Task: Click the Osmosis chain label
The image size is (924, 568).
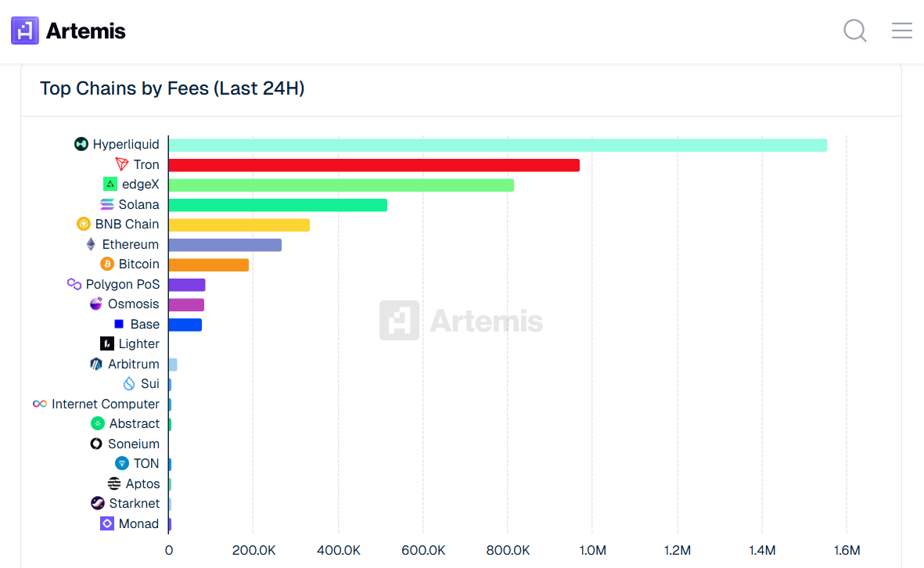Action: tap(133, 304)
